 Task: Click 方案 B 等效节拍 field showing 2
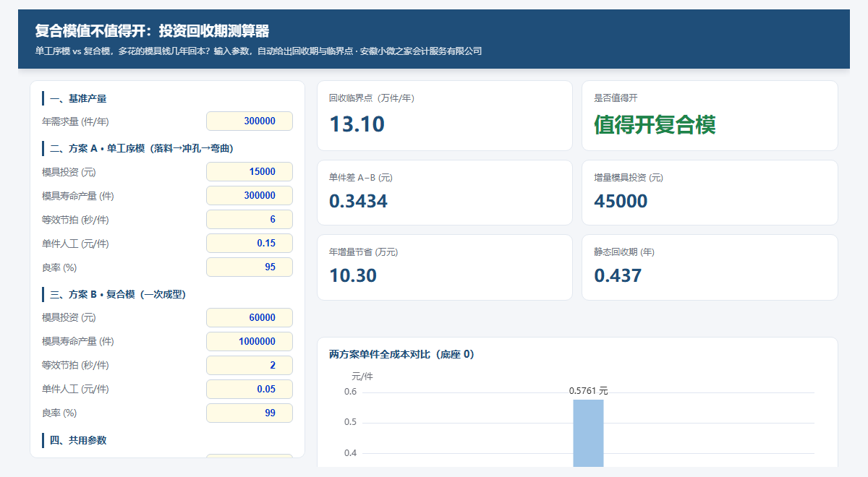click(x=250, y=366)
